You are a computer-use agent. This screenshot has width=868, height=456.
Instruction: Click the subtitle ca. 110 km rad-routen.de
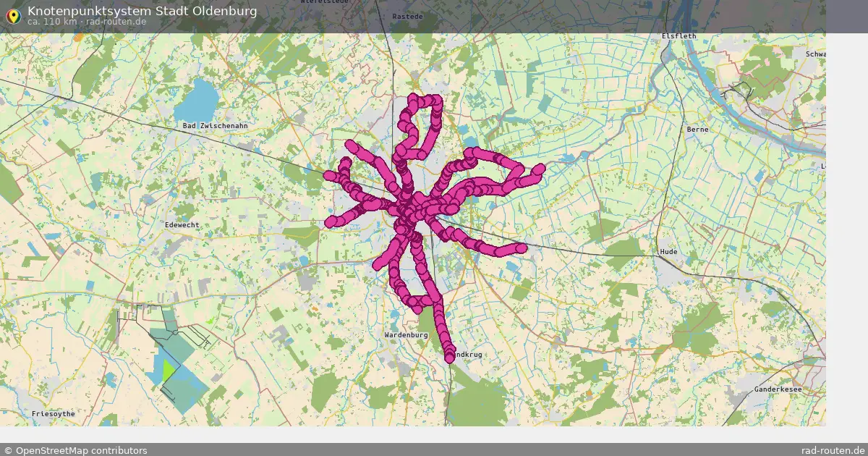click(x=87, y=22)
